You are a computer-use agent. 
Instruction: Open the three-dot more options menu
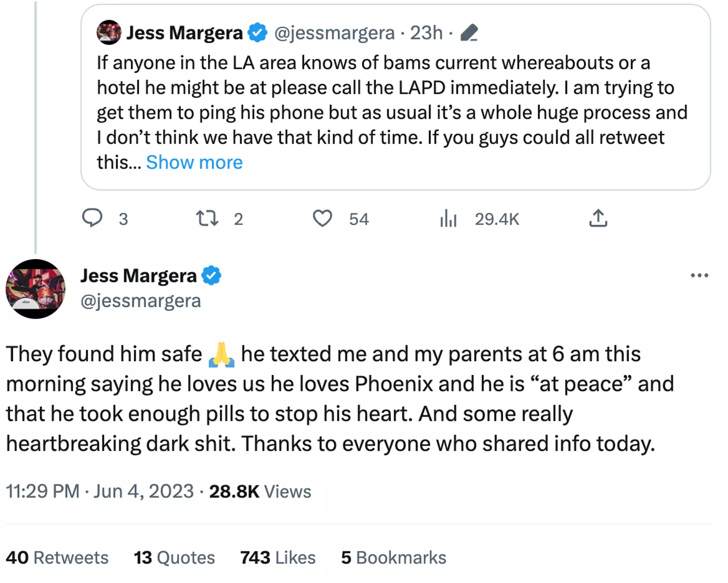(699, 275)
